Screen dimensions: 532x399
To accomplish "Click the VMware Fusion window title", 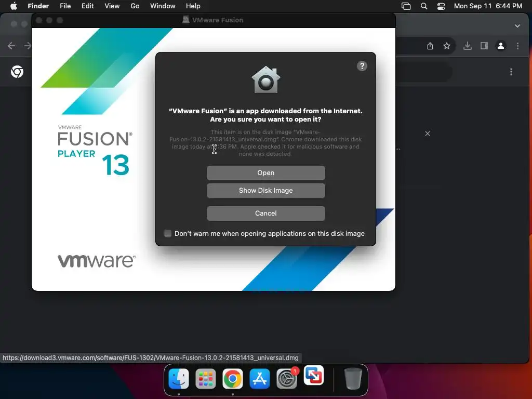I will tap(218, 20).
